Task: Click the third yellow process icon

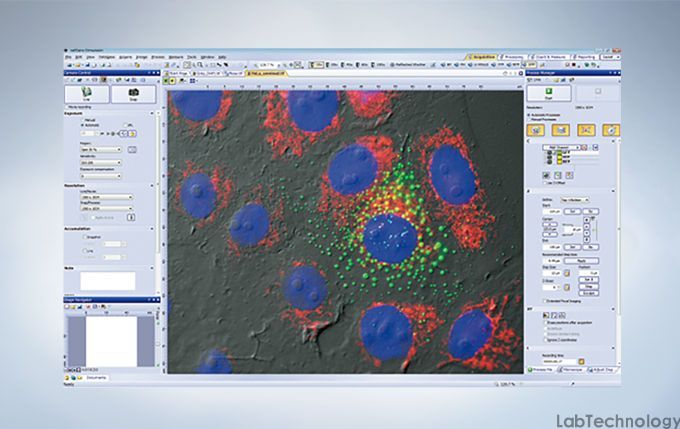Action: [586, 130]
